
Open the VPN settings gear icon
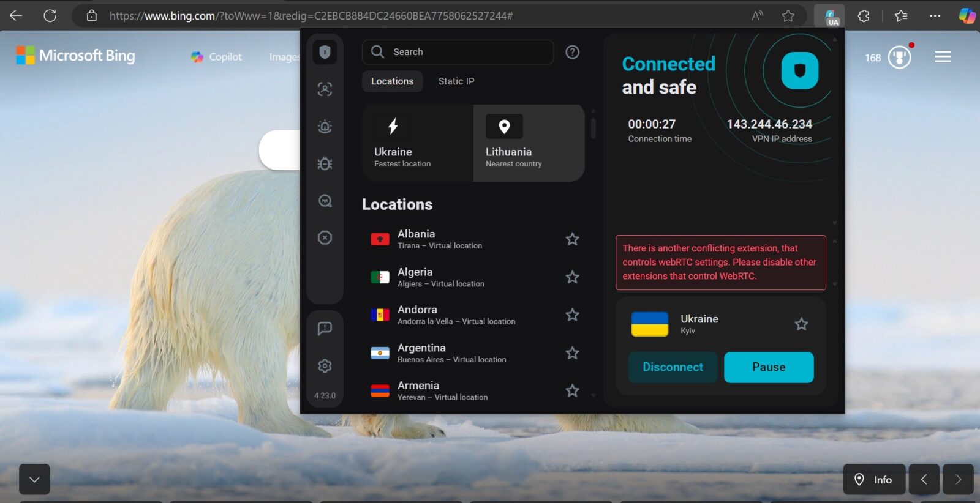coord(325,366)
